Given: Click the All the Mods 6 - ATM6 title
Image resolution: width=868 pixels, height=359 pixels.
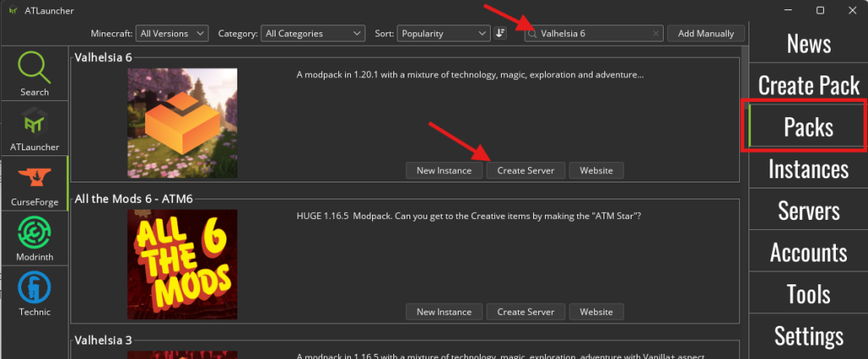Looking at the screenshot, I should (x=133, y=199).
